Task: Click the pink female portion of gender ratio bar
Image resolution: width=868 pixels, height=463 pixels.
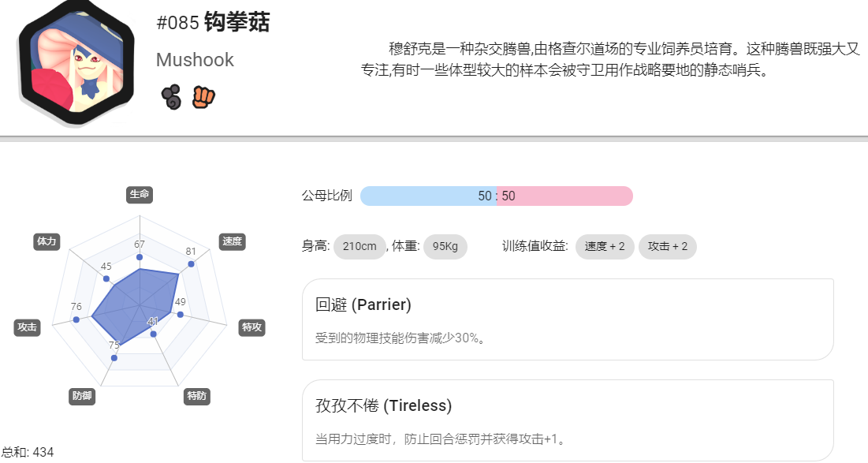Action: point(564,196)
